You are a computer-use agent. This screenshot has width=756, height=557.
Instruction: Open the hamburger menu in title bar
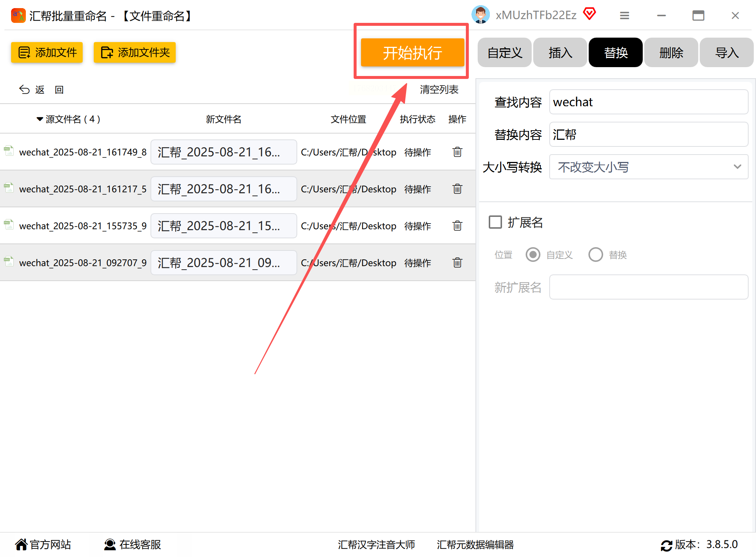[x=624, y=15]
